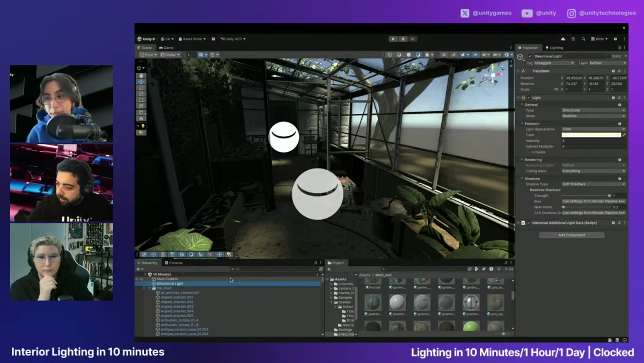Select the Rotate tool in the scene toolbar

pos(141,88)
